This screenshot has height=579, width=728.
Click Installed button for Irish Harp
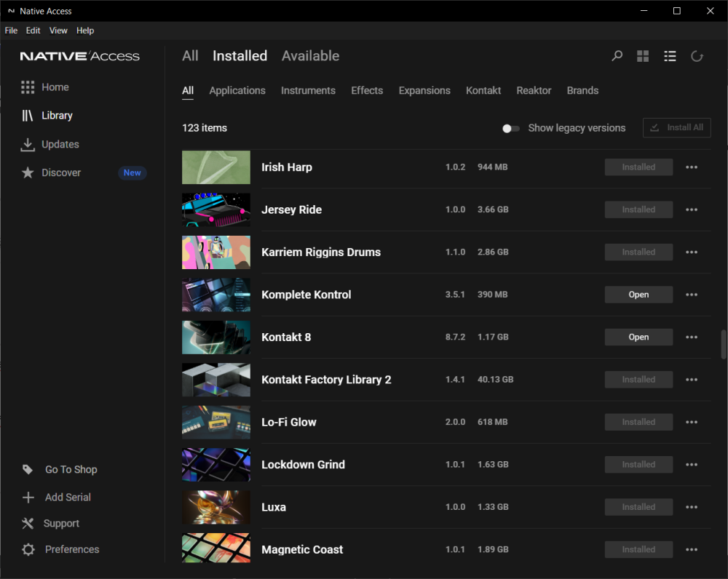(x=638, y=167)
